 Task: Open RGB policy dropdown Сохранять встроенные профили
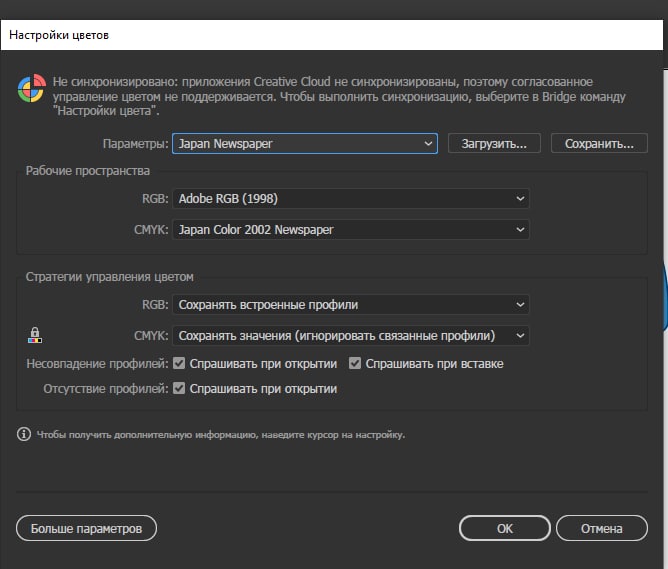[351, 305]
